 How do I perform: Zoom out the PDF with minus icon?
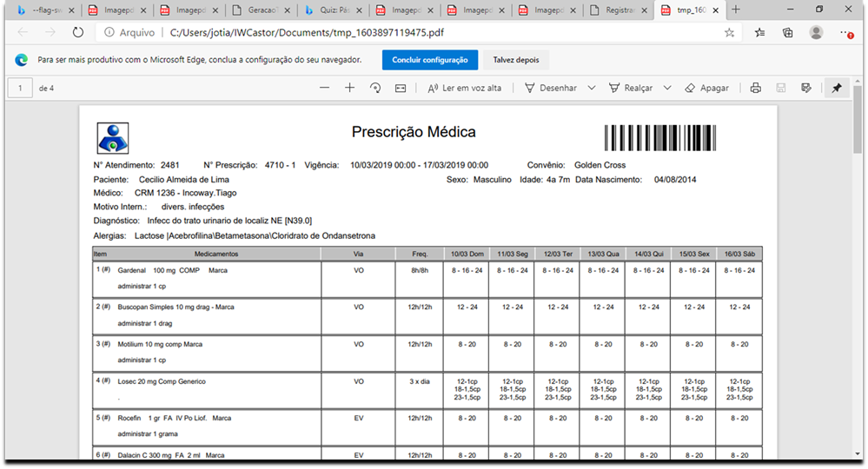(324, 88)
